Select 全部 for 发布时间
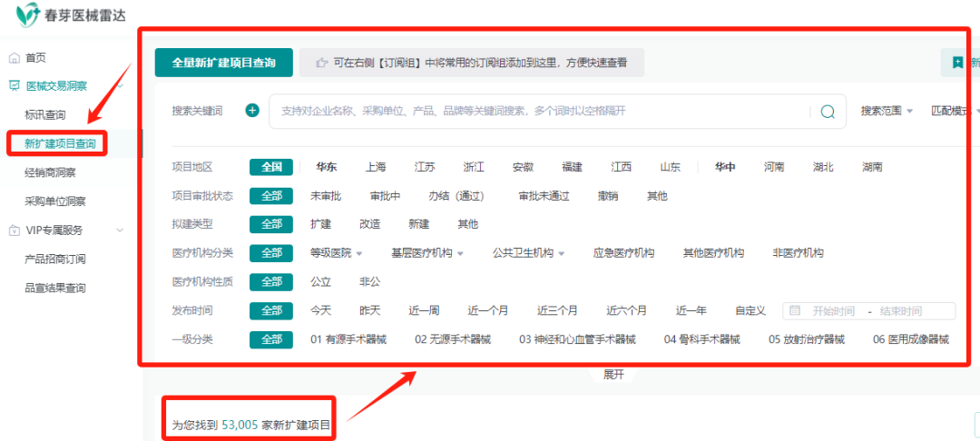Image resolution: width=980 pixels, height=441 pixels. (271, 310)
